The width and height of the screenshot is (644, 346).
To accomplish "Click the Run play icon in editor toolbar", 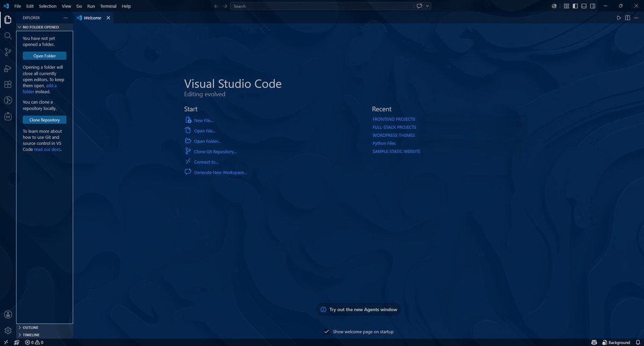I will [x=619, y=18].
